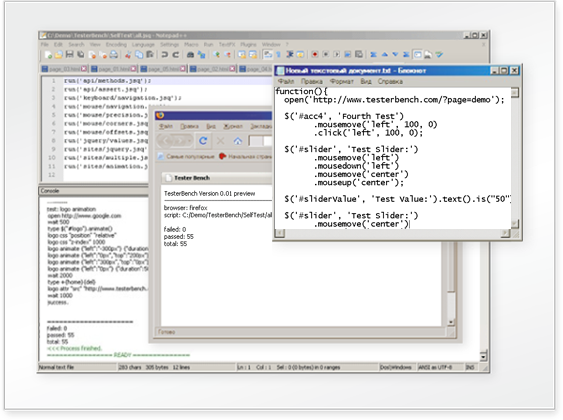
Task: Click the Replace icon in Notepad++ toolbar
Action: 201,55
